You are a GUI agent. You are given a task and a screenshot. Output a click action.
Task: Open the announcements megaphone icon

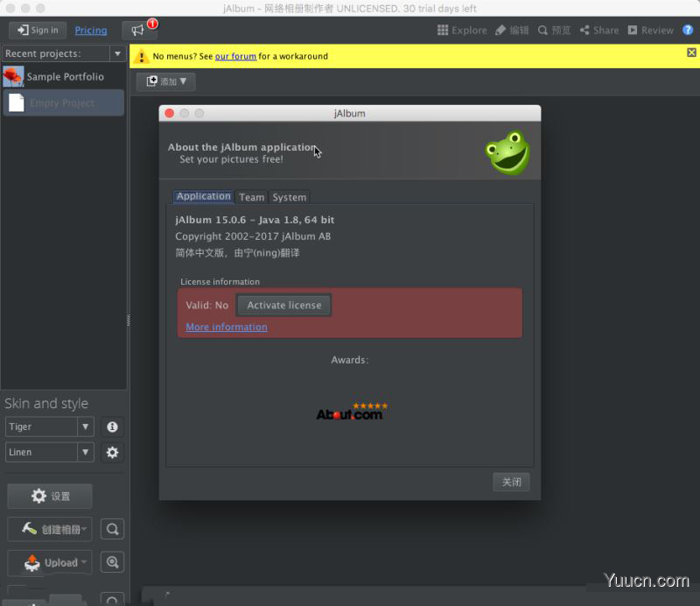[x=138, y=31]
